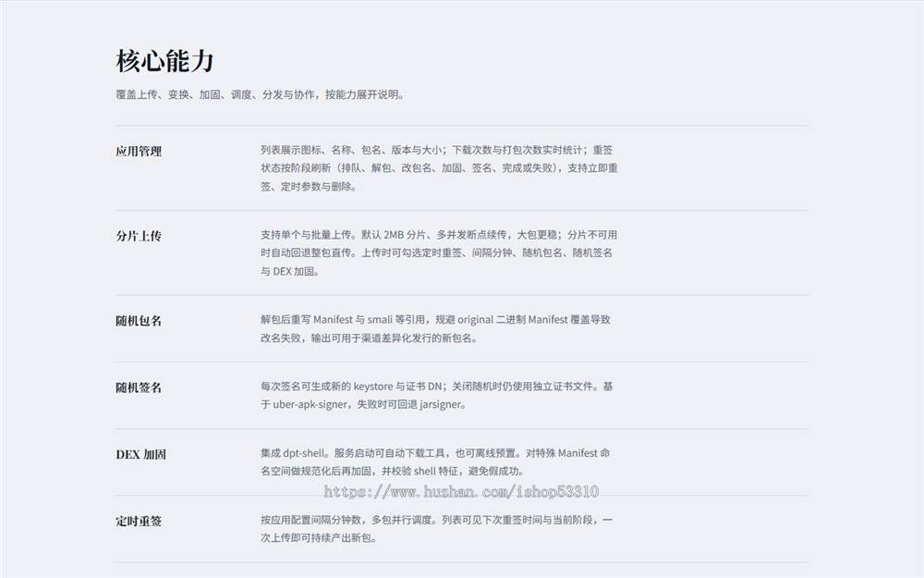Screen dimensions: 924x578
Task: Select the description starting 每次签名可生成新的 keystore
Action: [x=437, y=395]
